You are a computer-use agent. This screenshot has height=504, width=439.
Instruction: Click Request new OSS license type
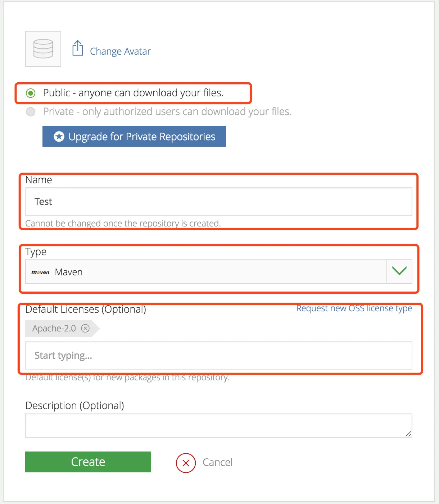pyautogui.click(x=354, y=308)
